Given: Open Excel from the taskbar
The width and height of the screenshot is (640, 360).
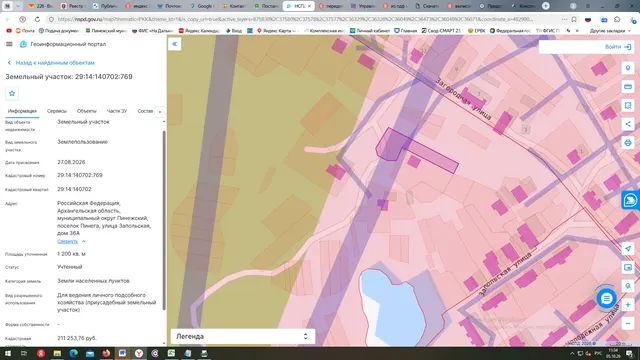Looking at the screenshot, I should 171,353.
